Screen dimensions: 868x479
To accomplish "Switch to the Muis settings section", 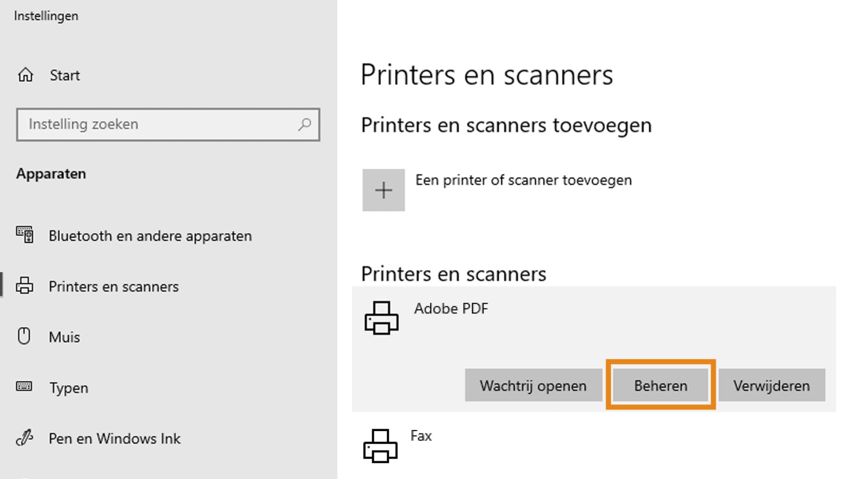I will click(64, 336).
